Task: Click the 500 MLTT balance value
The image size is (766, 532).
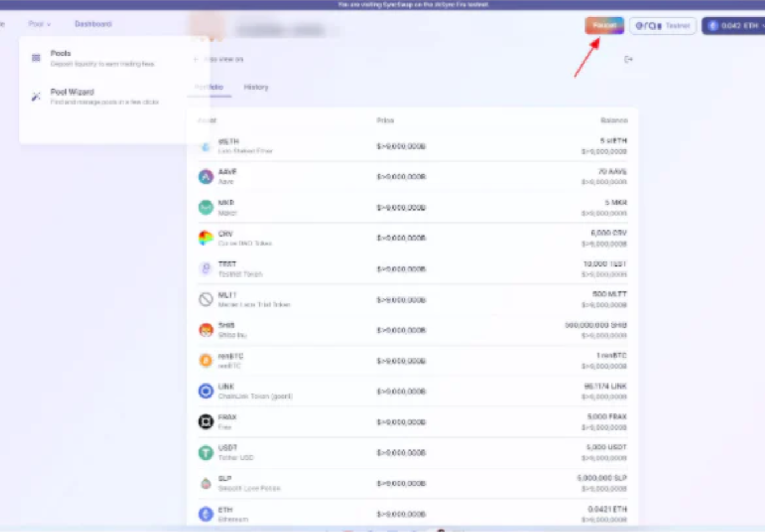Action: point(609,294)
